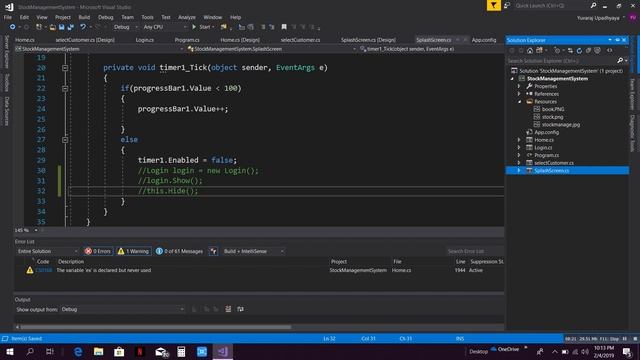Collapse the else block outline at line 27
This screenshot has width=640, height=360.
point(65,140)
